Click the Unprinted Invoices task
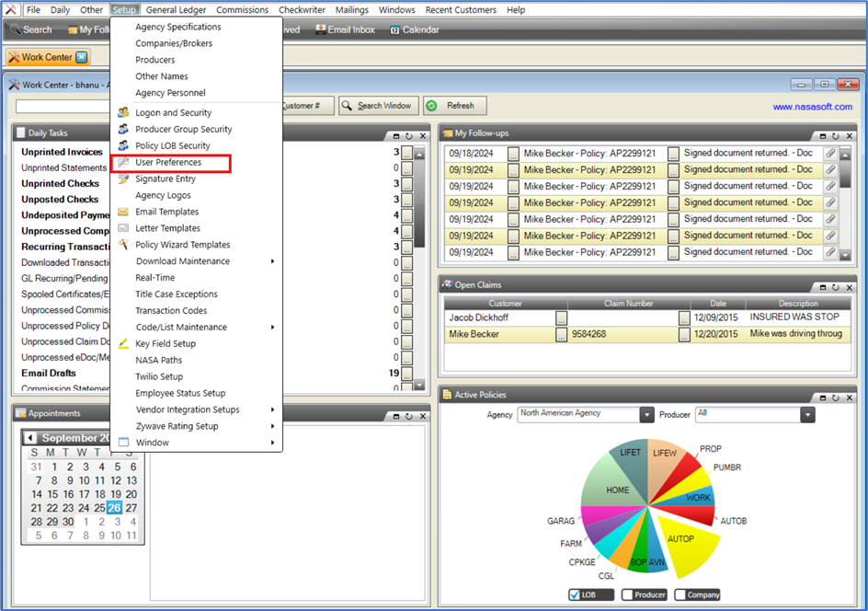Screen dimensions: 868x611 click(62, 152)
